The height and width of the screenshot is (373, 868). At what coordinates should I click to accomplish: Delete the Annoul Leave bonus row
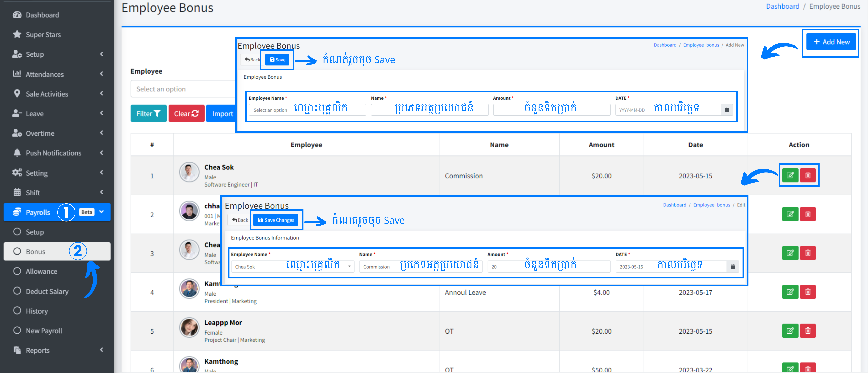808,292
